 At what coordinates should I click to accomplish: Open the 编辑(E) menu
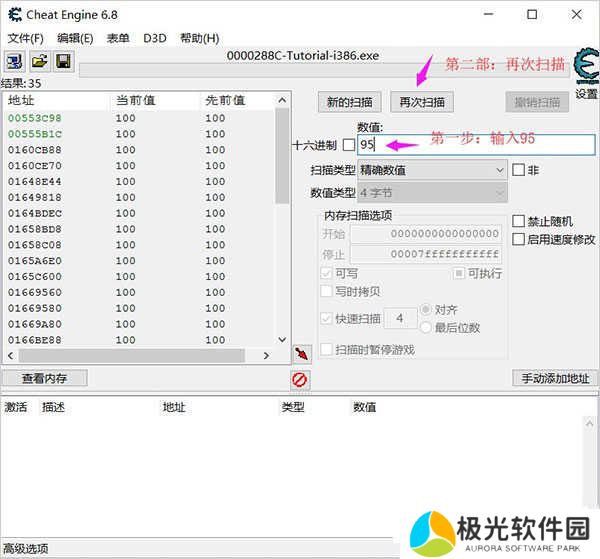click(x=75, y=38)
